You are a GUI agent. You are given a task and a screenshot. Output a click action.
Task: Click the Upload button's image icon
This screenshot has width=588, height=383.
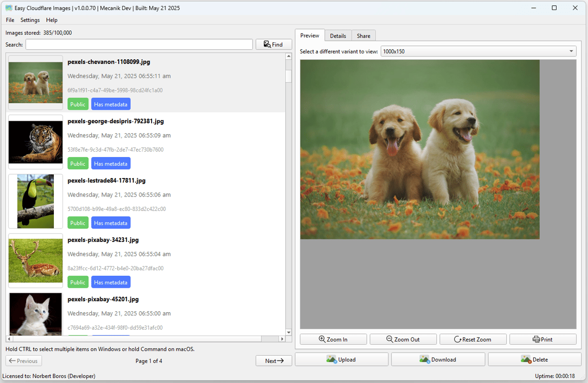[332, 360]
